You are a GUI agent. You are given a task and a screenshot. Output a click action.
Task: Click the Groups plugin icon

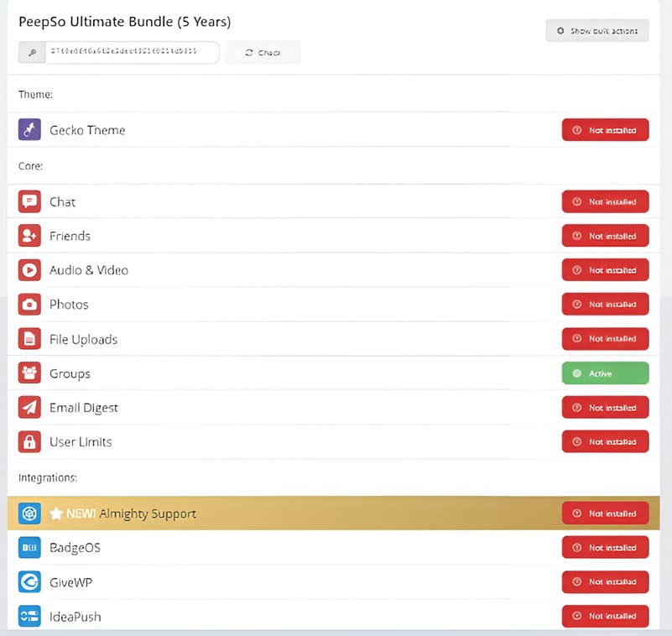pyautogui.click(x=29, y=373)
